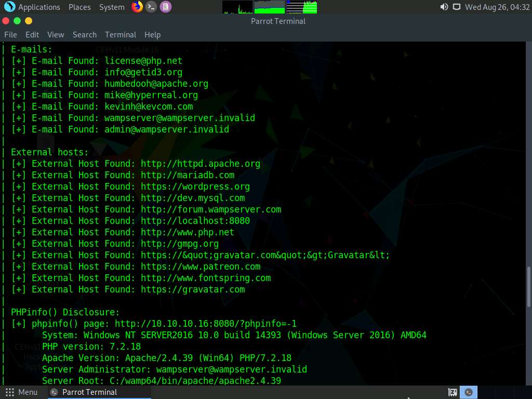Click the purple text editor launcher icon
The width and height of the screenshot is (532, 399).
(166, 7)
